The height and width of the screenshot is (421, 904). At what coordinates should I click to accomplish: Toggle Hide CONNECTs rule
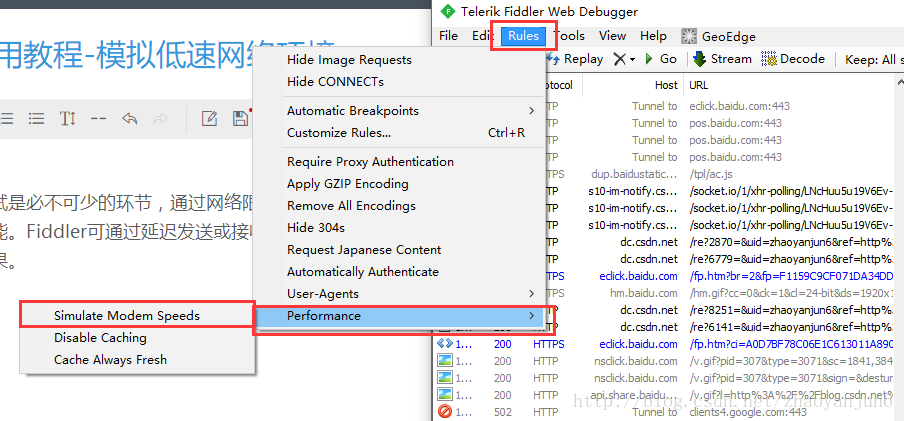tap(336, 82)
